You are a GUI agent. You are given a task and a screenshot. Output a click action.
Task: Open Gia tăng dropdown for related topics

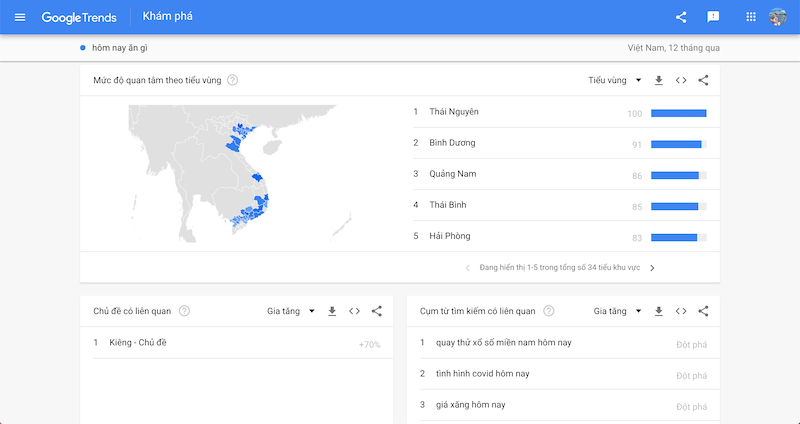[291, 311]
